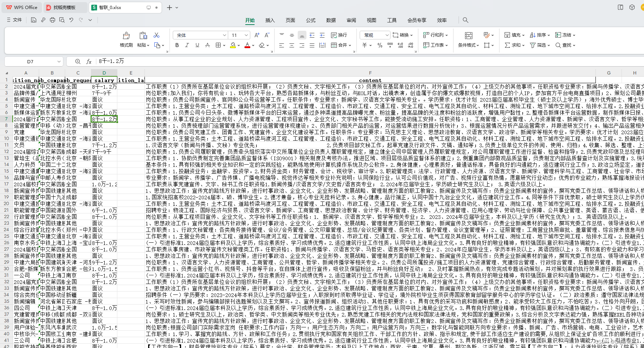Click the increase indent icon
The height and width of the screenshot is (348, 644).
(x=322, y=35)
